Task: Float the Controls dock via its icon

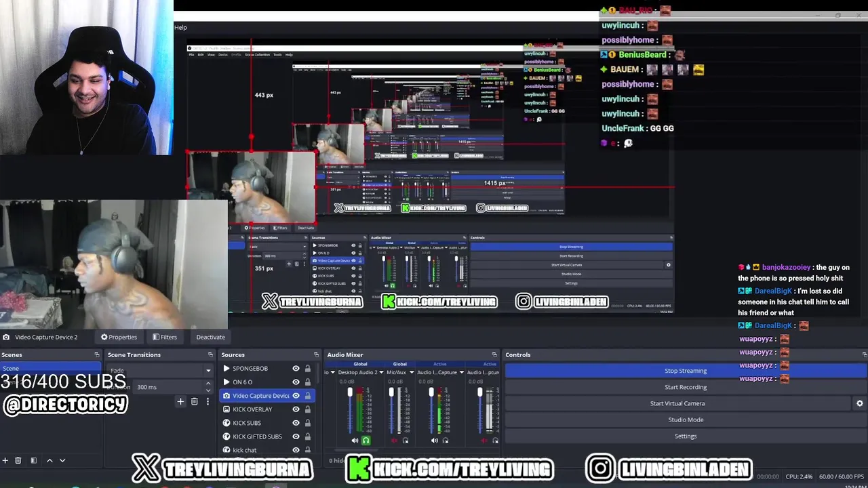Action: point(864,354)
